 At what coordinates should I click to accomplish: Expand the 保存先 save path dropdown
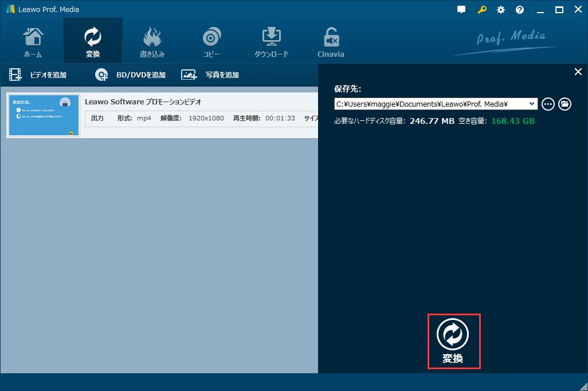pos(532,104)
